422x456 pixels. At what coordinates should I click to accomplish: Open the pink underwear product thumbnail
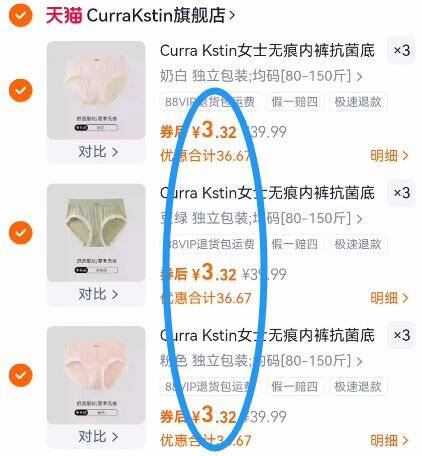[96, 375]
